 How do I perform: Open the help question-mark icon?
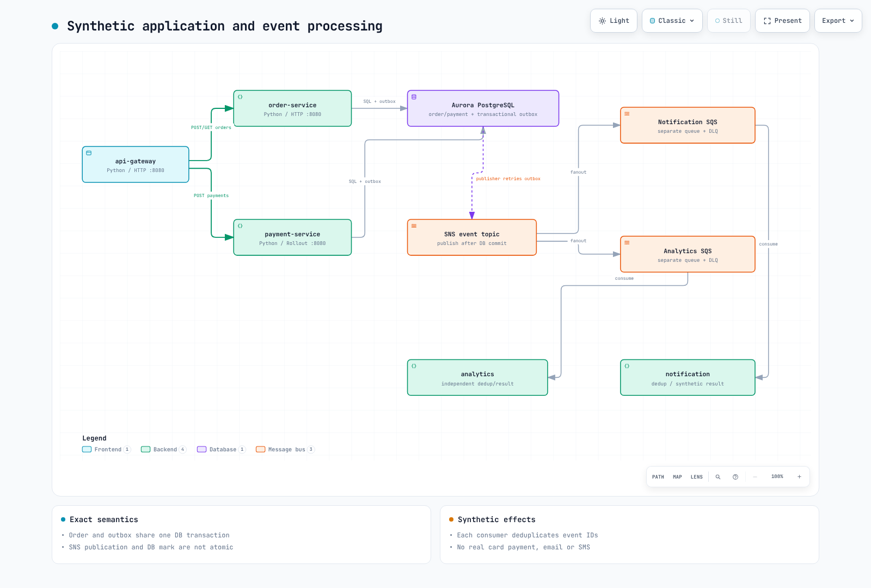pos(735,477)
